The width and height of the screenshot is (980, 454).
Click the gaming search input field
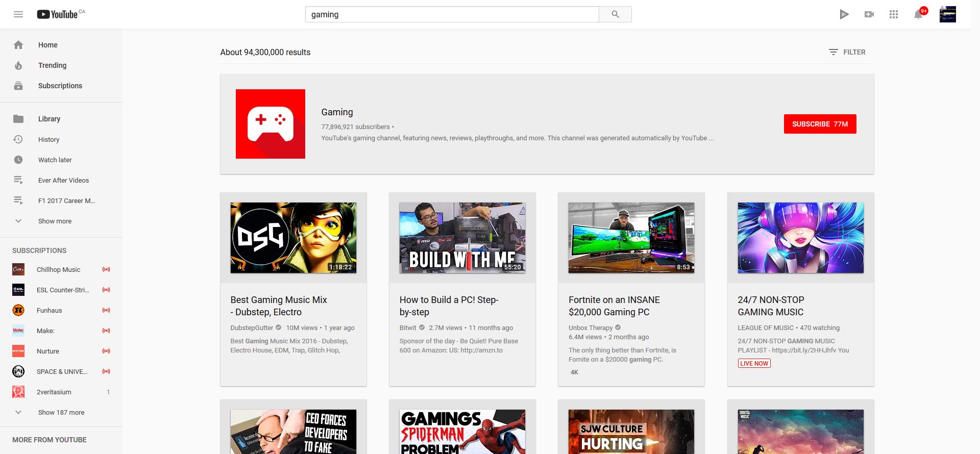pos(452,14)
